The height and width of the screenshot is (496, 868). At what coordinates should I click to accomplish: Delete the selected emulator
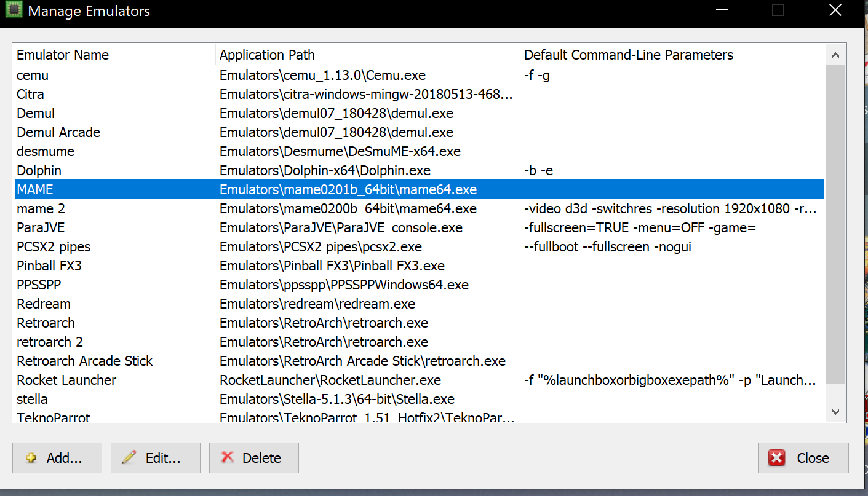(x=254, y=458)
